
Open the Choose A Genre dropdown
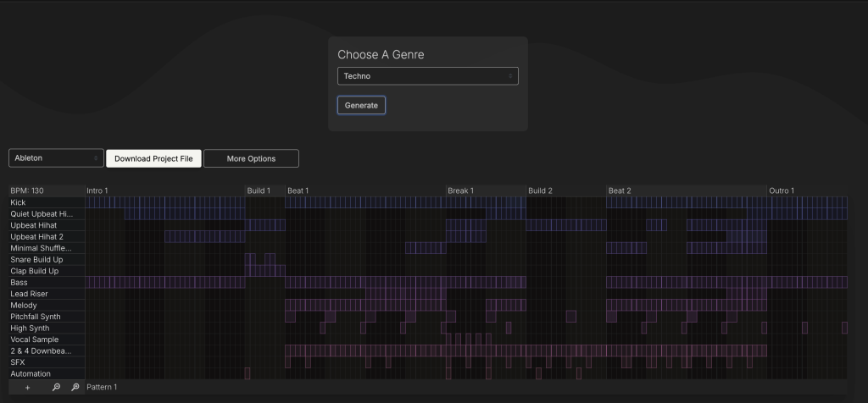(x=427, y=76)
